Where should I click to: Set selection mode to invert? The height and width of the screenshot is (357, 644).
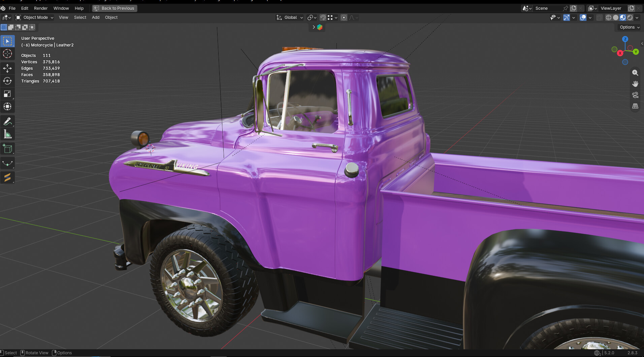(25, 27)
